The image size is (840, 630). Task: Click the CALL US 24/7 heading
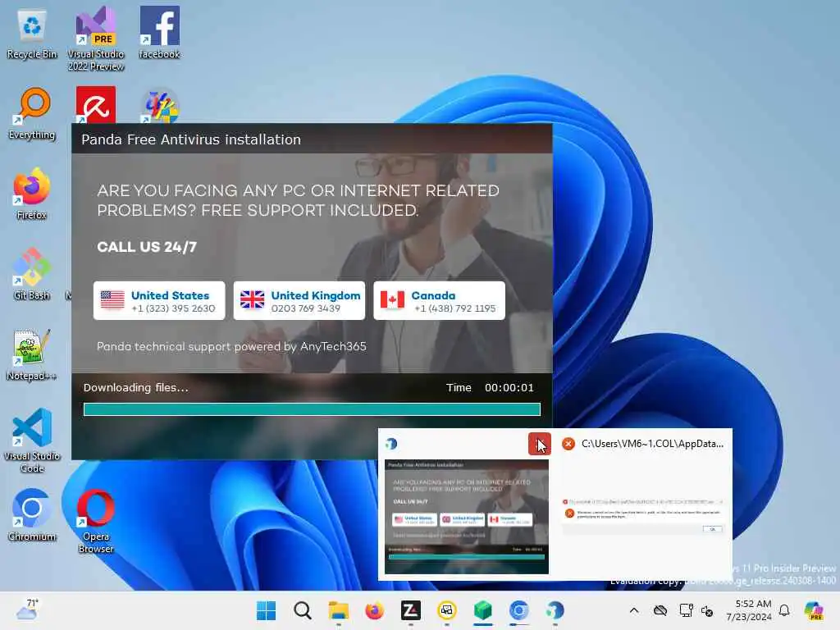147,246
